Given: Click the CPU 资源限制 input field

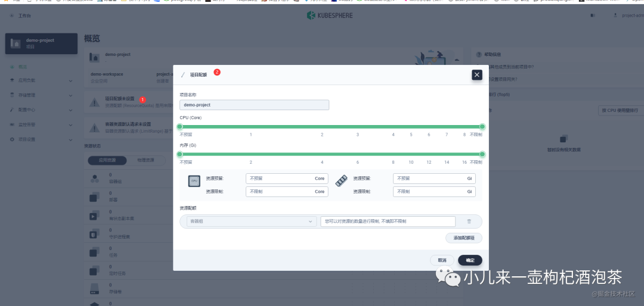Looking at the screenshot, I should [287, 192].
